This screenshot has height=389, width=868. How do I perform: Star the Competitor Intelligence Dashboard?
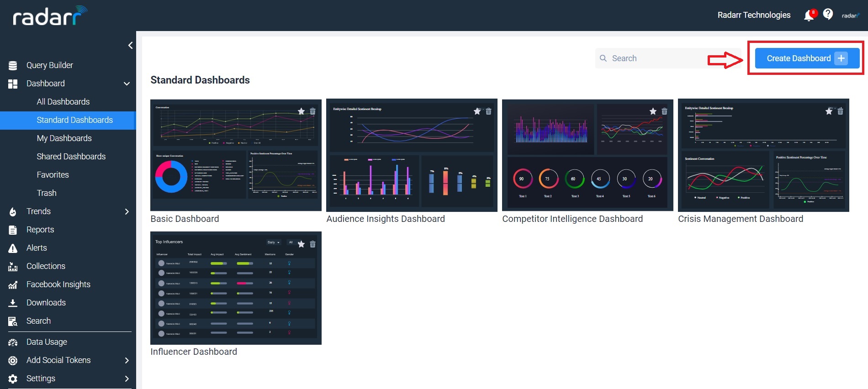tap(653, 111)
